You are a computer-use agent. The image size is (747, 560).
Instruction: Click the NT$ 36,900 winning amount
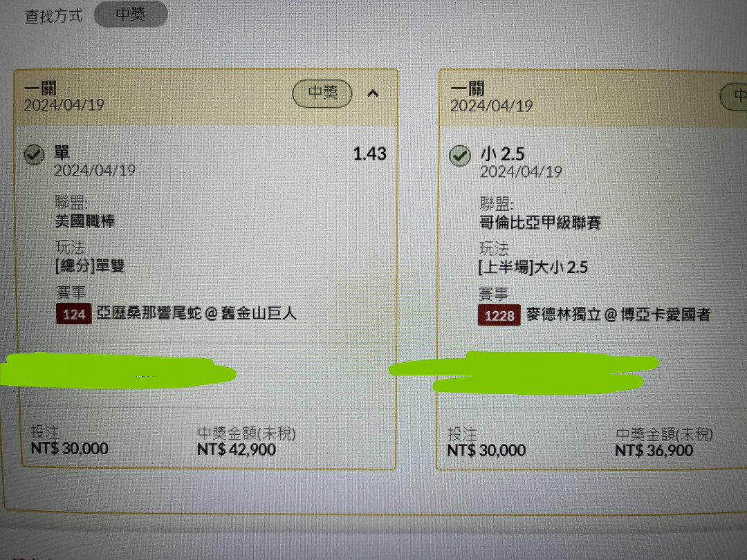[654, 451]
